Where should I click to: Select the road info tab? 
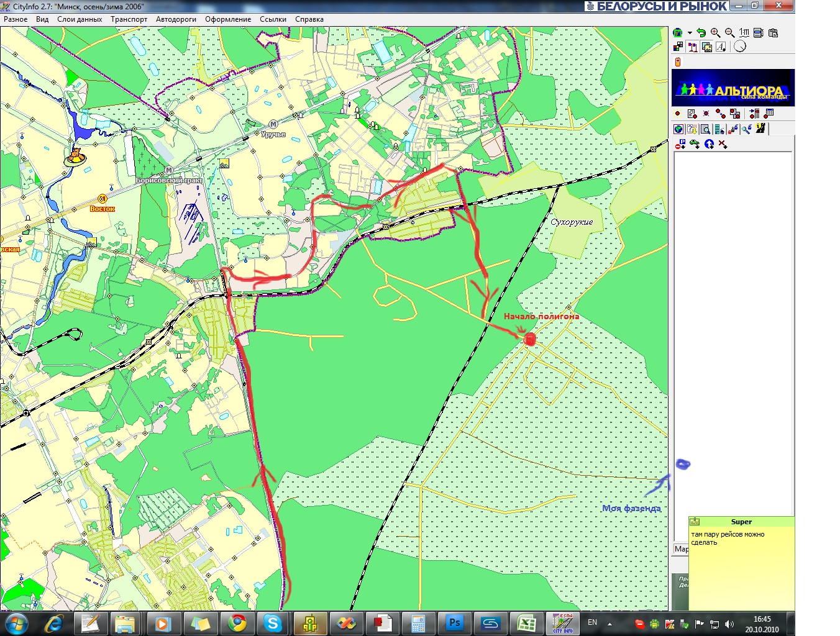point(760,129)
